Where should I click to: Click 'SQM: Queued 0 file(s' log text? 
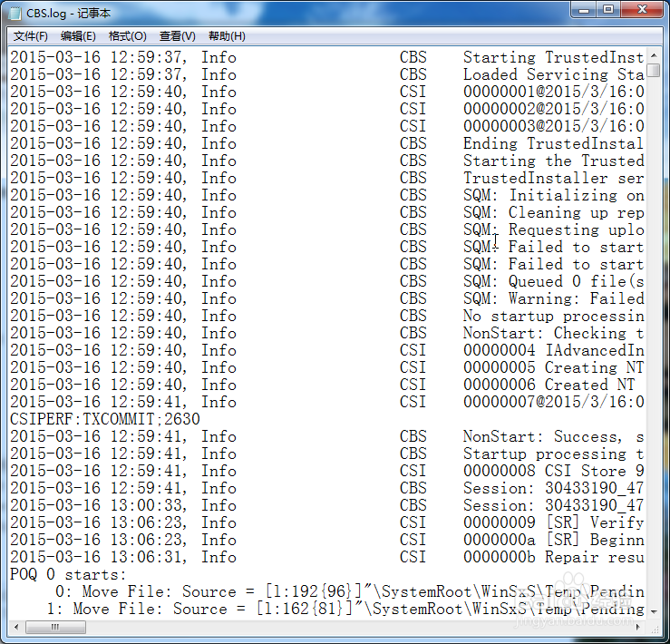pos(553,281)
